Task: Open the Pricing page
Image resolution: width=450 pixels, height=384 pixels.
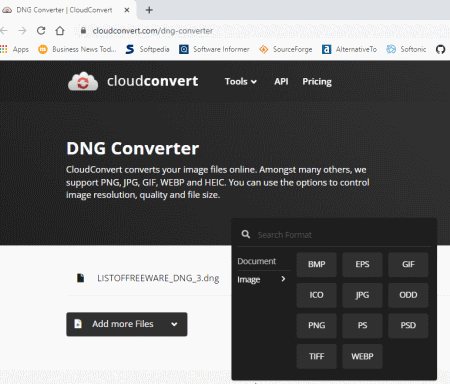Action: pyautogui.click(x=317, y=82)
